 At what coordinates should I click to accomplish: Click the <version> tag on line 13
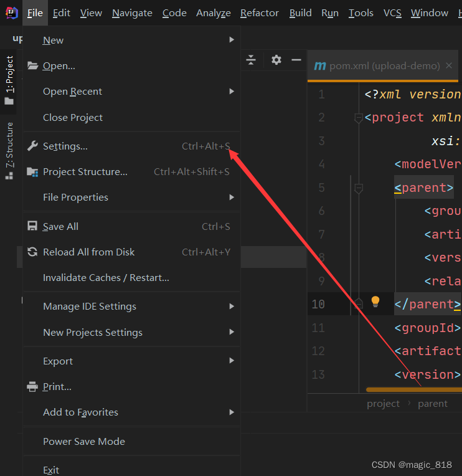428,374
